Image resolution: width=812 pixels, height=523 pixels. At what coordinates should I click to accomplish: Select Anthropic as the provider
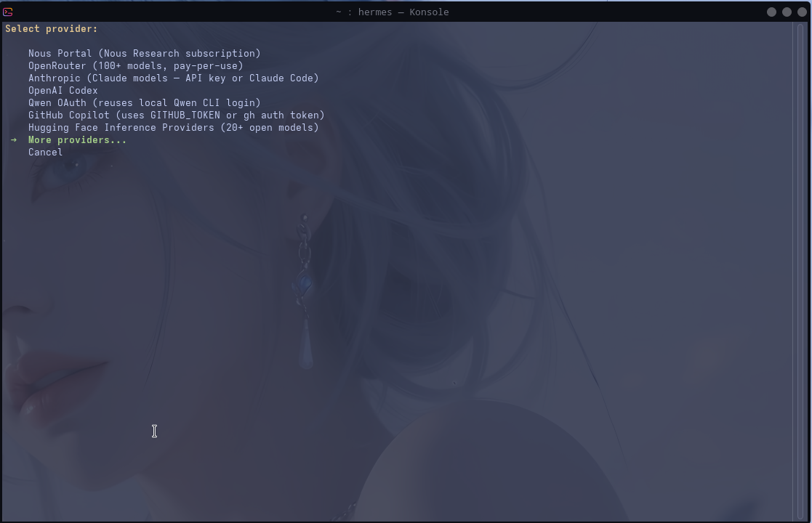[x=173, y=78]
